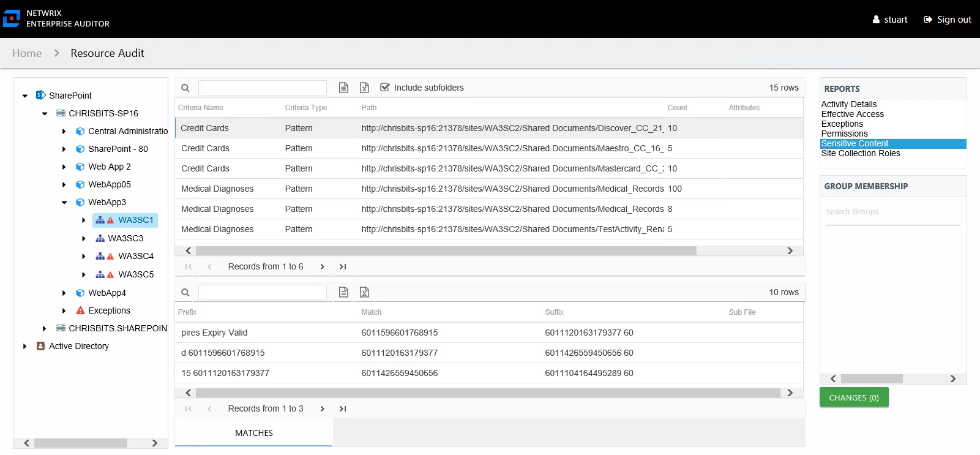The height and width of the screenshot is (455, 980).
Task: Collapse the CHRISBITS-SP16 node
Action: click(x=45, y=113)
